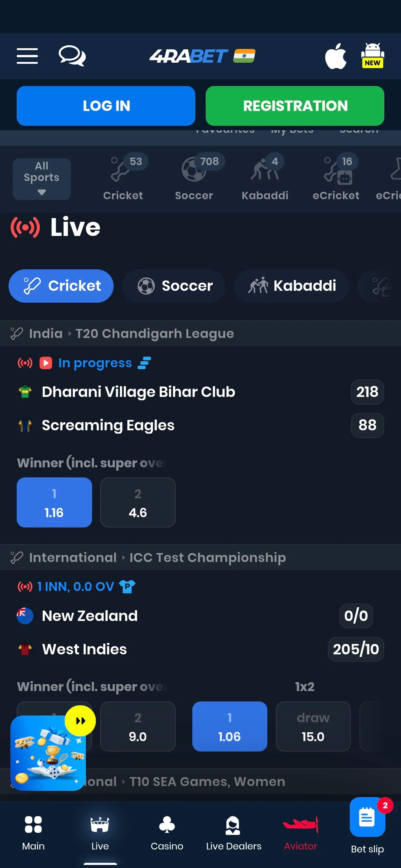Expand the All Sports dropdown

[41, 179]
